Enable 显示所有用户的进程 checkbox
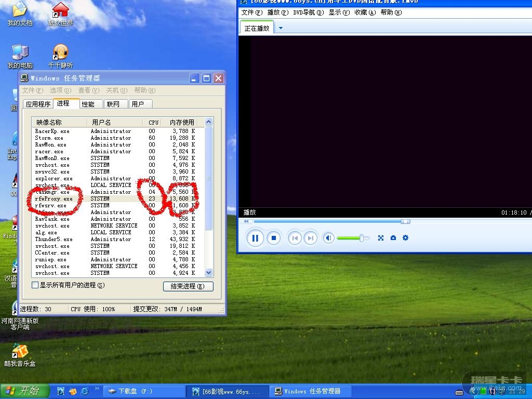532x399 pixels. (35, 285)
